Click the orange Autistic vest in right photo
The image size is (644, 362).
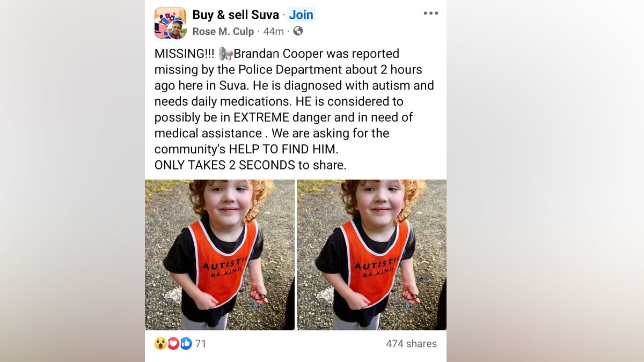pyautogui.click(x=375, y=262)
